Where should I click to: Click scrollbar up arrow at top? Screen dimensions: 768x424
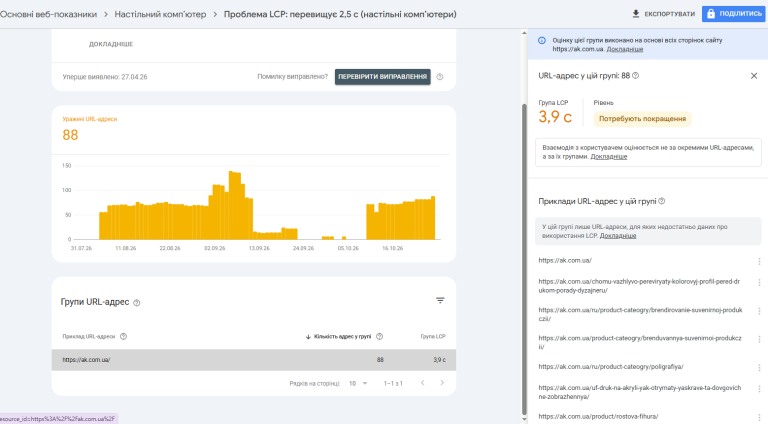[524, 33]
